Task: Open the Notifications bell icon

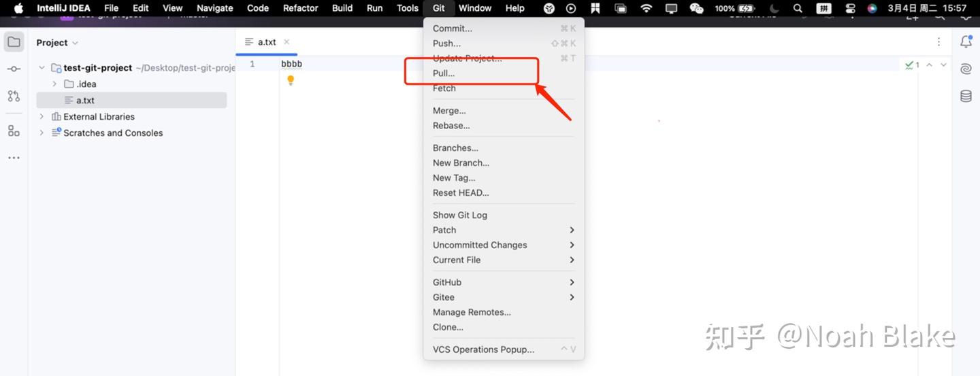Action: (x=966, y=42)
